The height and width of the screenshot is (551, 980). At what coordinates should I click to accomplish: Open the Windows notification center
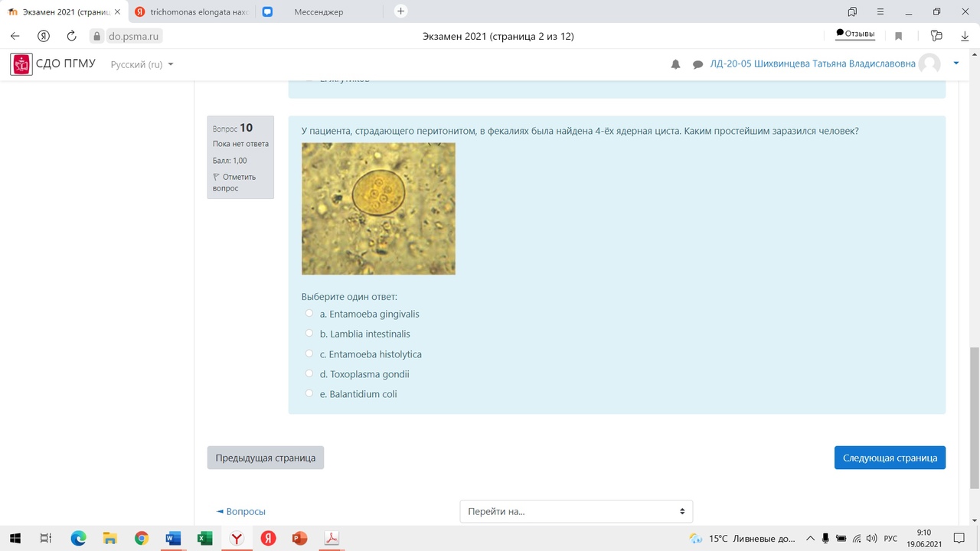tap(959, 538)
